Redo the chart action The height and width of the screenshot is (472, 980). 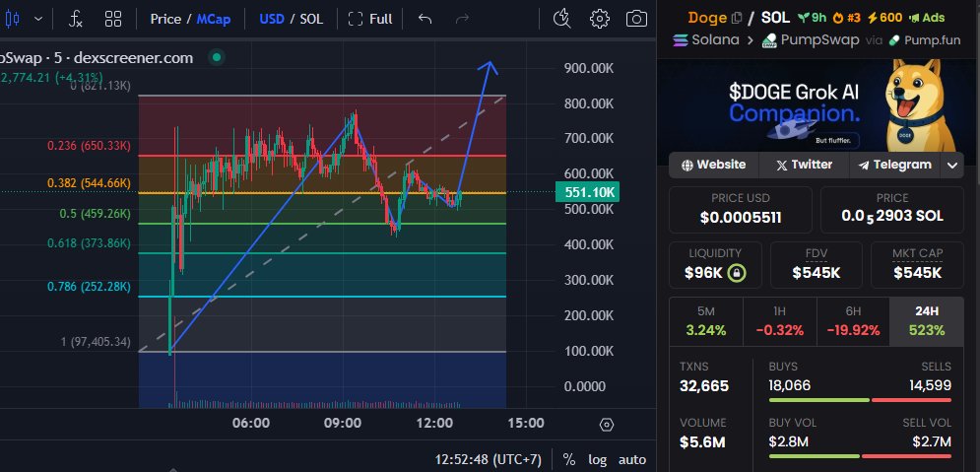pyautogui.click(x=463, y=19)
